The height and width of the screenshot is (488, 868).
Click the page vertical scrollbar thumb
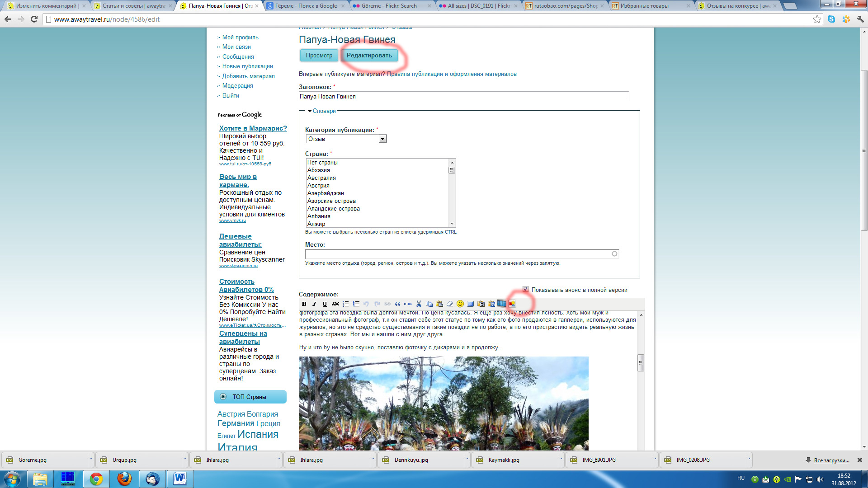tap(864, 150)
